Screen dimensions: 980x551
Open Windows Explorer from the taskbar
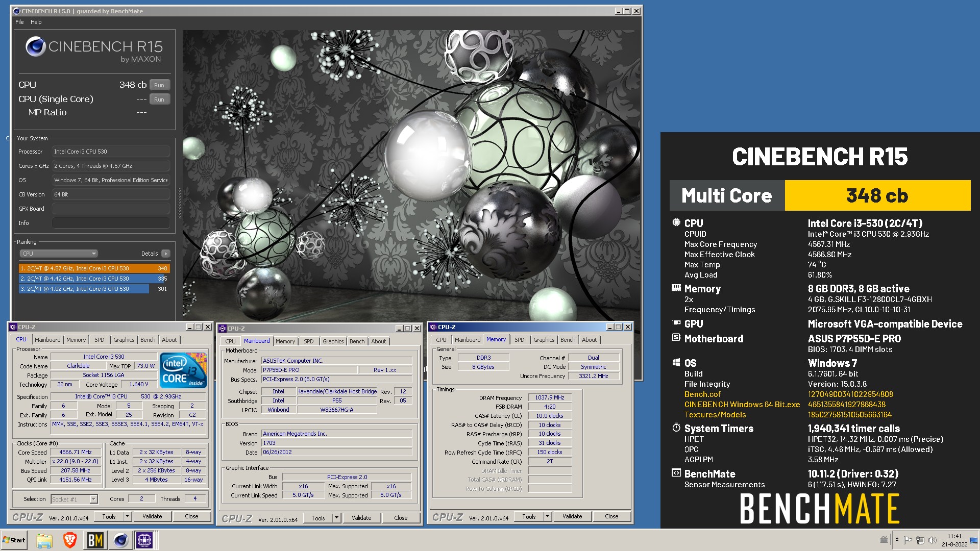click(44, 540)
